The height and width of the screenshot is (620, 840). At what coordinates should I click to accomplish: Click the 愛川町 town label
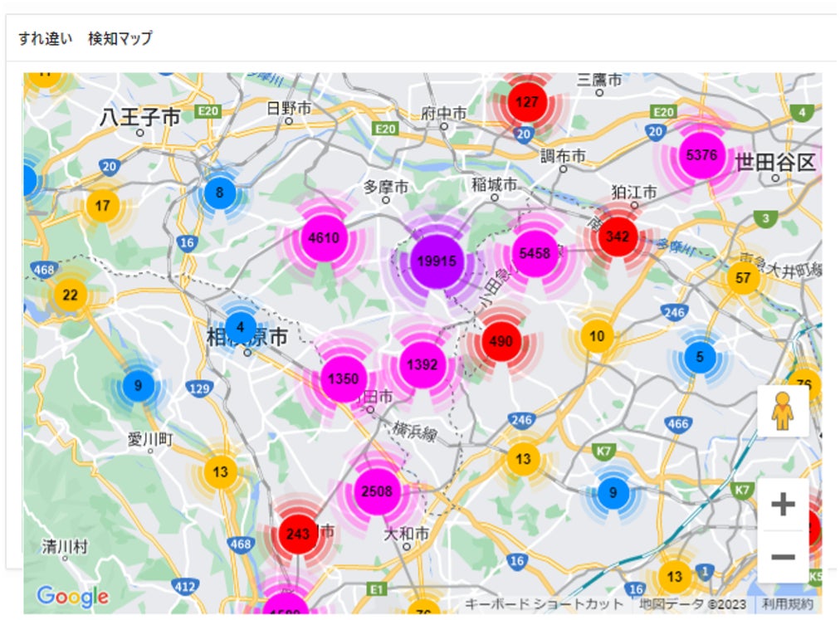[150, 439]
